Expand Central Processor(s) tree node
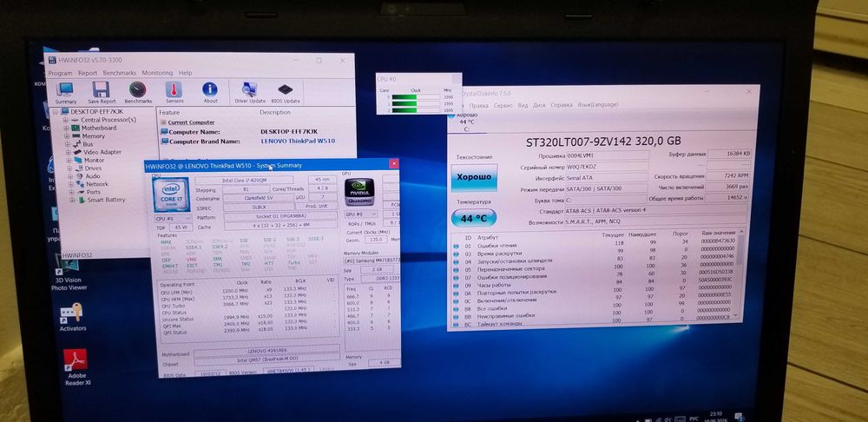The width and height of the screenshot is (868, 422). point(66,120)
